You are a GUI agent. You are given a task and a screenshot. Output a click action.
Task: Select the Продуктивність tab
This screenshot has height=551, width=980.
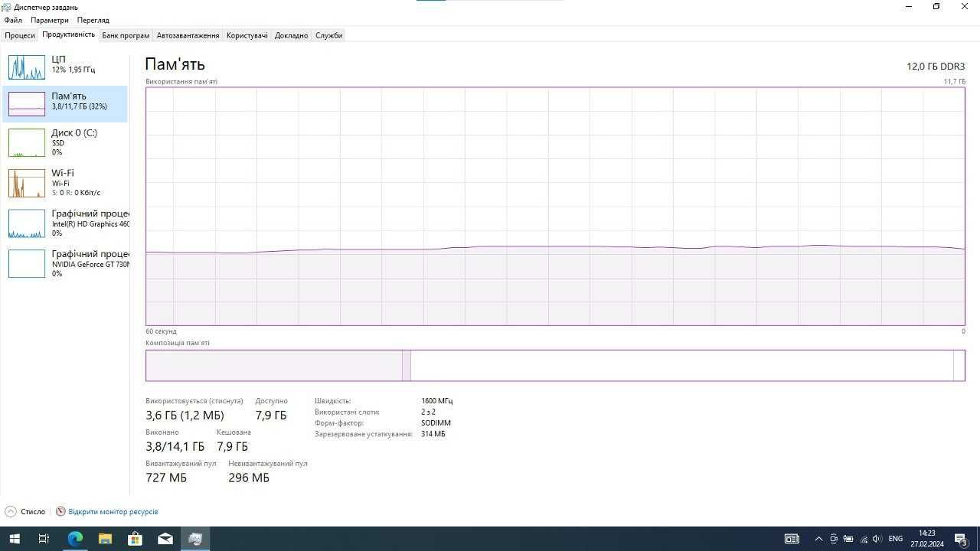(69, 34)
